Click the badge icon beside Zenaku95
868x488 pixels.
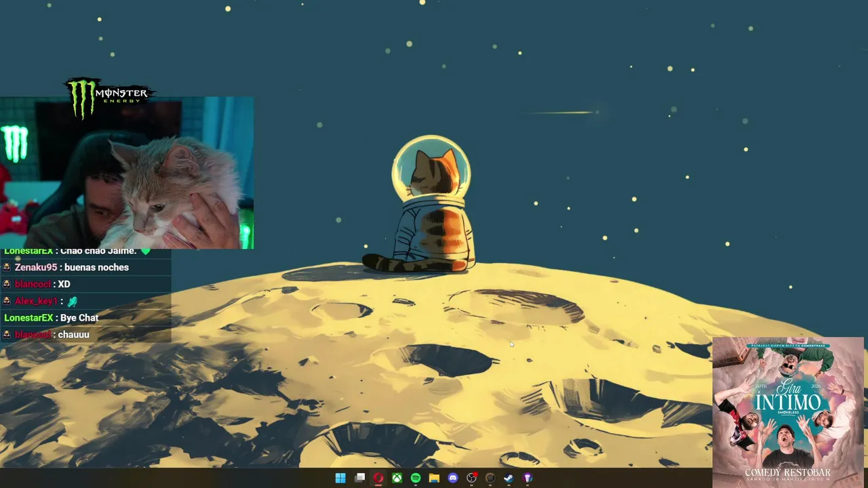tap(7, 267)
